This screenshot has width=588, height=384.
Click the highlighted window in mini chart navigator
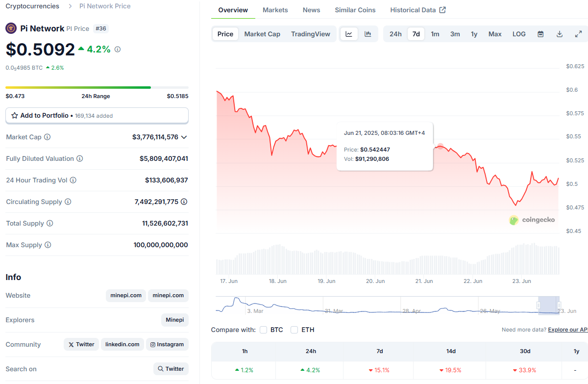549,305
